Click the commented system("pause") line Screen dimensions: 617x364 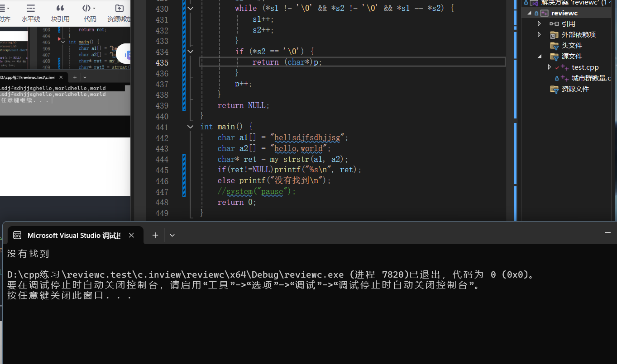[257, 192]
